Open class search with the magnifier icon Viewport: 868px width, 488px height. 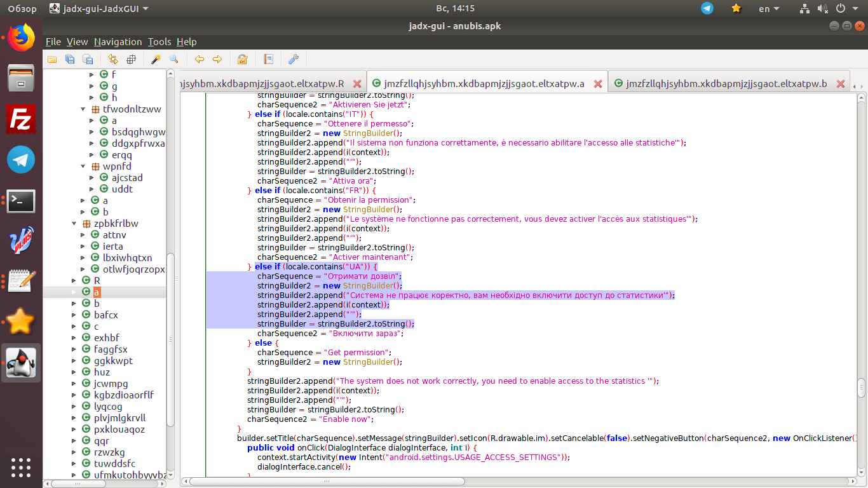coord(173,59)
